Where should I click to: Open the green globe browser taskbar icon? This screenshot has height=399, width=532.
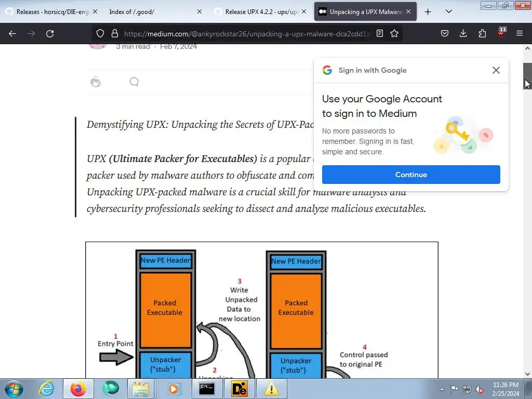(x=111, y=389)
